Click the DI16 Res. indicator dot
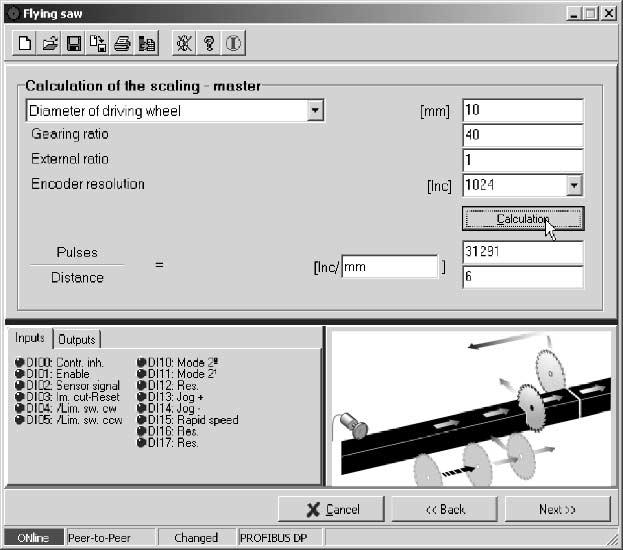623x550 pixels. point(141,431)
